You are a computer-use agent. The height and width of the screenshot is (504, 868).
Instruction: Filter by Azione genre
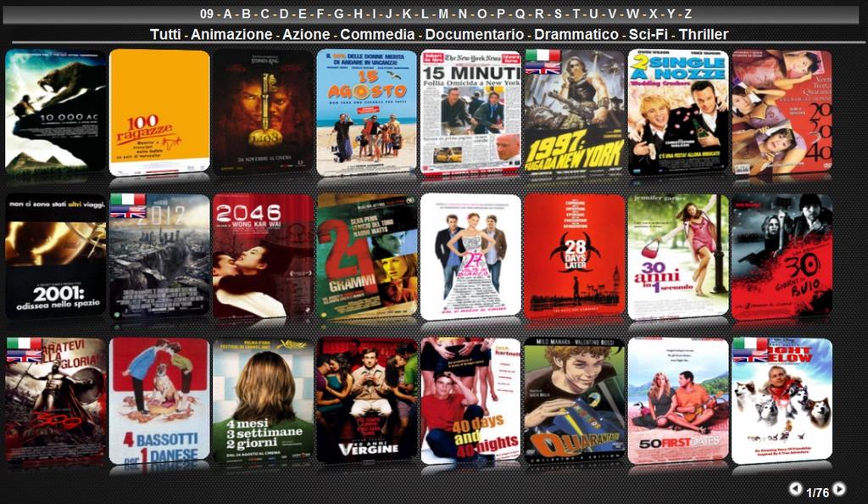click(306, 34)
